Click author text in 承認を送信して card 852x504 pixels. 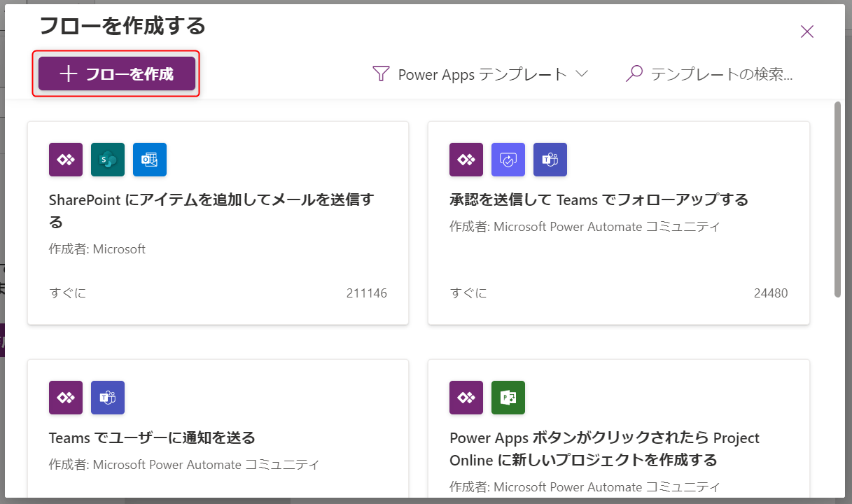(585, 226)
